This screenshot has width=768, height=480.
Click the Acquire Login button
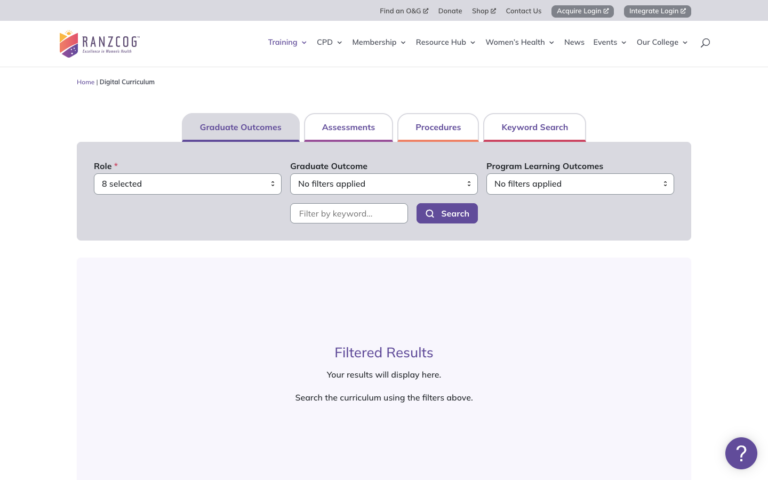point(582,11)
